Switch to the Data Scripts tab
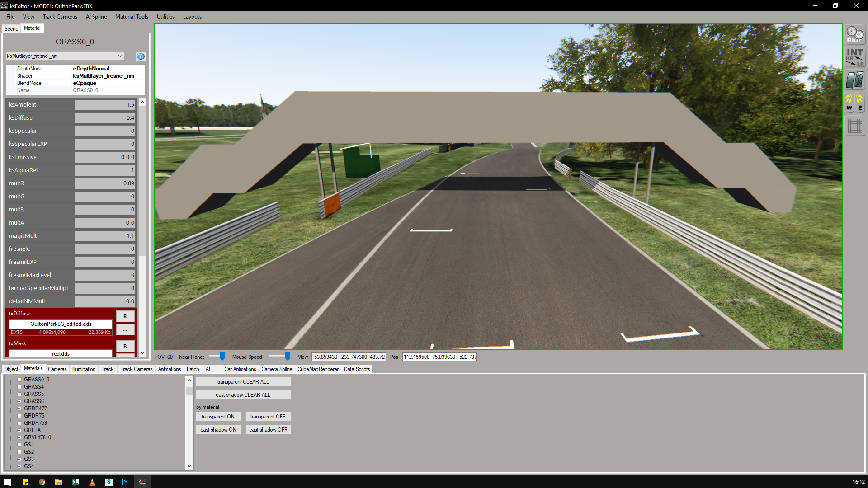This screenshot has width=868, height=488. (357, 369)
